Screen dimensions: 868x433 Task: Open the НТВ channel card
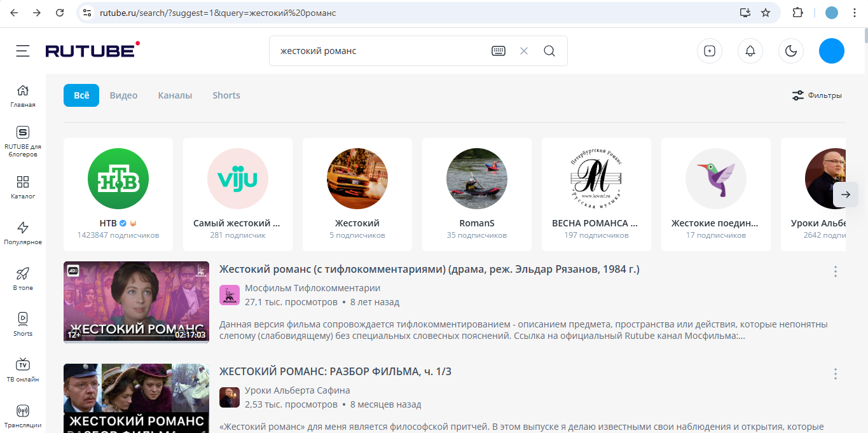click(118, 195)
